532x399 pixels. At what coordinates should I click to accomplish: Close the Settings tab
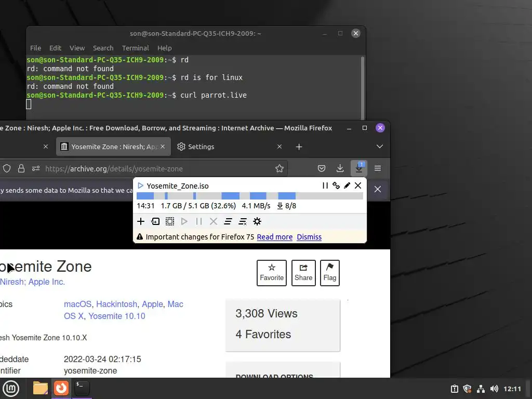point(279,147)
